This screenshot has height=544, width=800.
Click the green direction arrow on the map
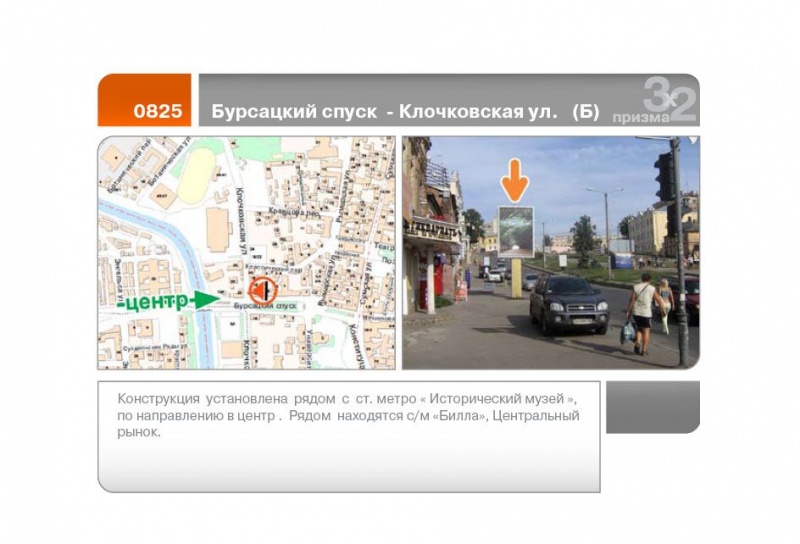[x=206, y=298]
